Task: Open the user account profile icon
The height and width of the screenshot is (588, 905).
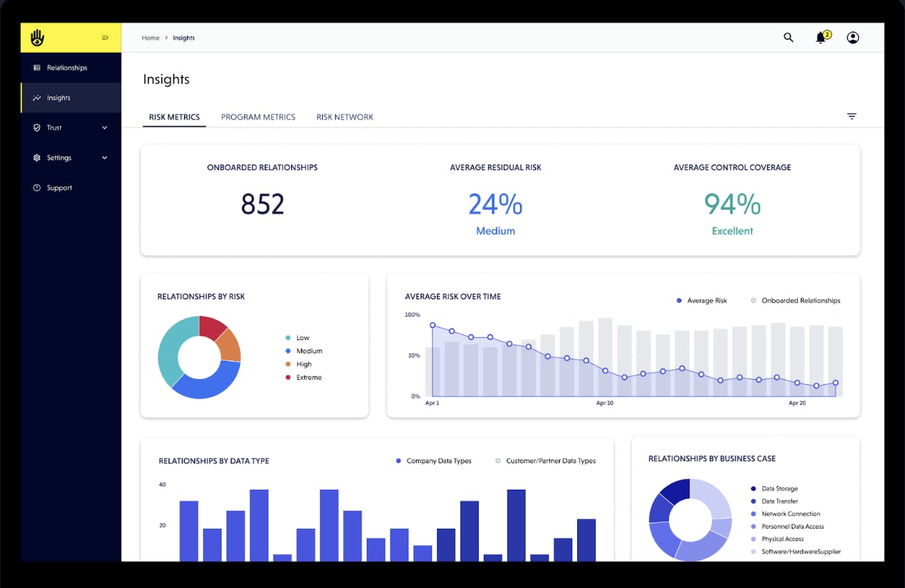Action: pos(852,37)
